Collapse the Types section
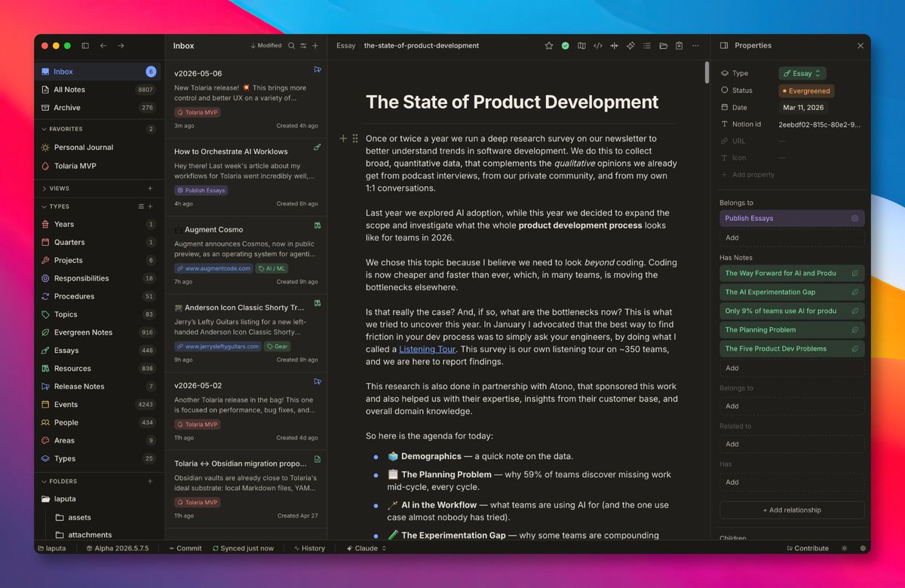Screen dimensions: 905x588 44,207
